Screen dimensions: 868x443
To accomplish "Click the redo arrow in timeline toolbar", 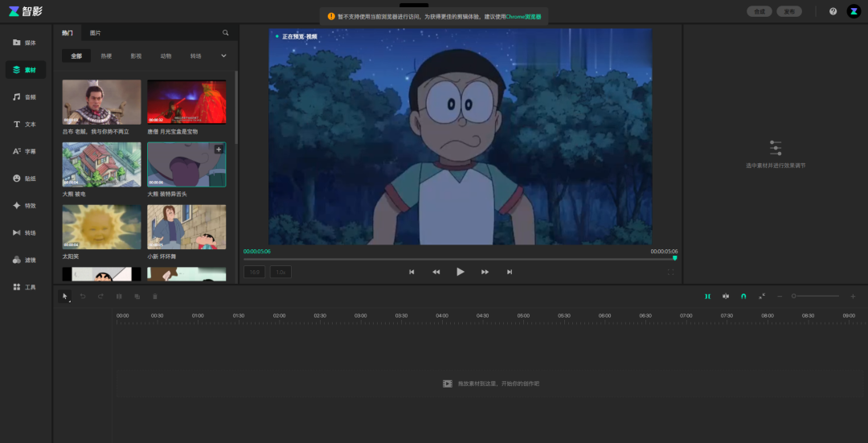I will pyautogui.click(x=100, y=296).
